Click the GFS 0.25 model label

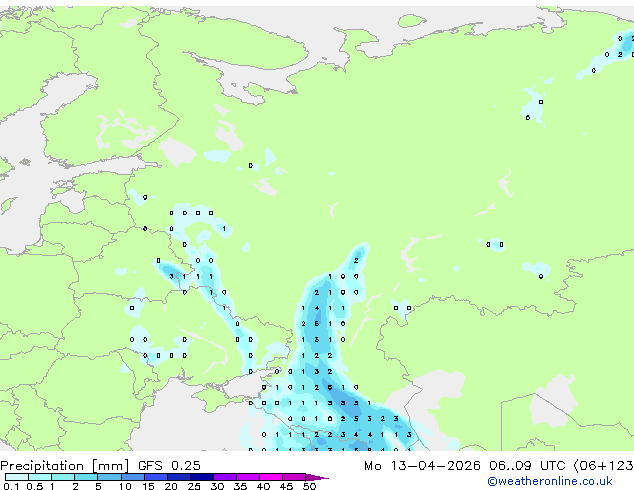point(169,466)
